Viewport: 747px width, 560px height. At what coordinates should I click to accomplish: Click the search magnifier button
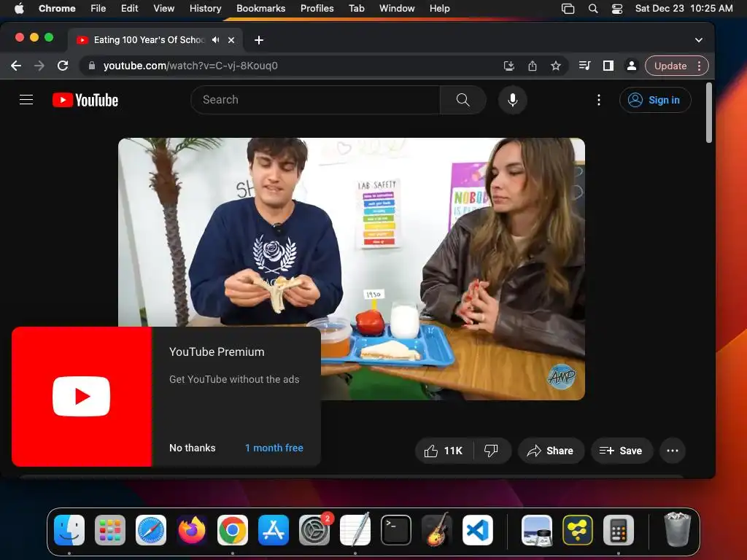pyautogui.click(x=462, y=99)
